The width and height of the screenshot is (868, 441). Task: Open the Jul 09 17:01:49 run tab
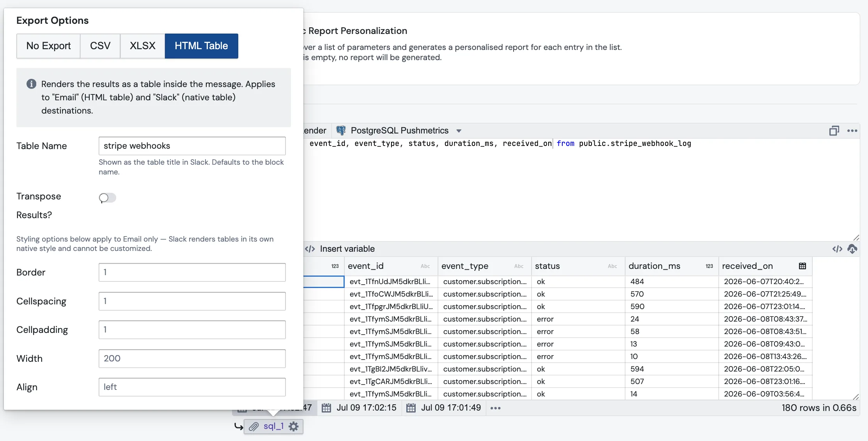(x=444, y=408)
